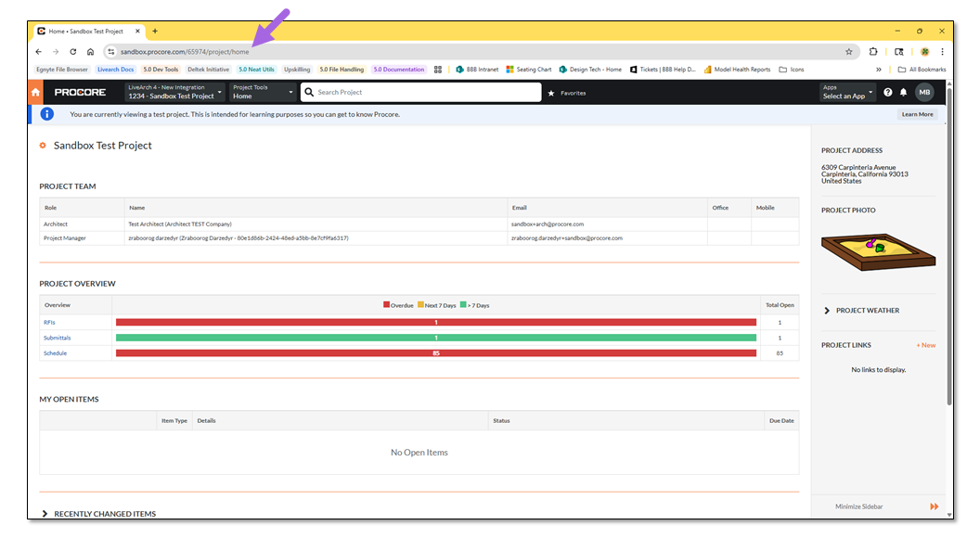Open the Procore help question mark icon
Image resolution: width=980 pixels, height=551 pixels.
coord(887,93)
